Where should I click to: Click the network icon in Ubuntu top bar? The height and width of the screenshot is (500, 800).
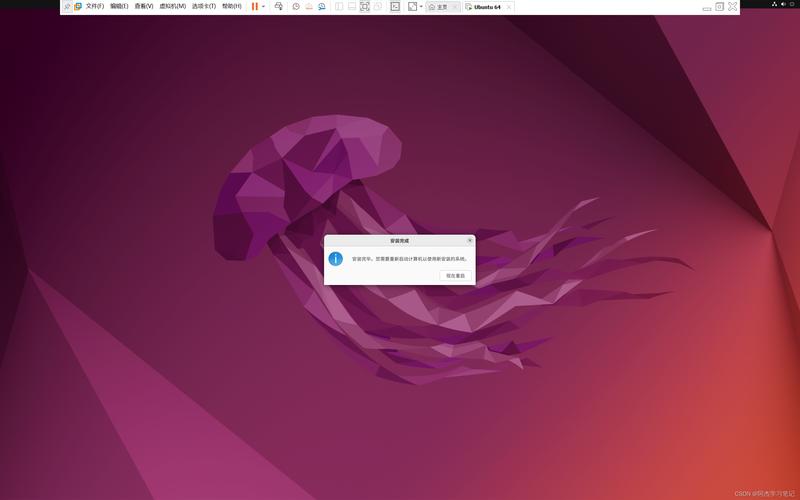(774, 4)
